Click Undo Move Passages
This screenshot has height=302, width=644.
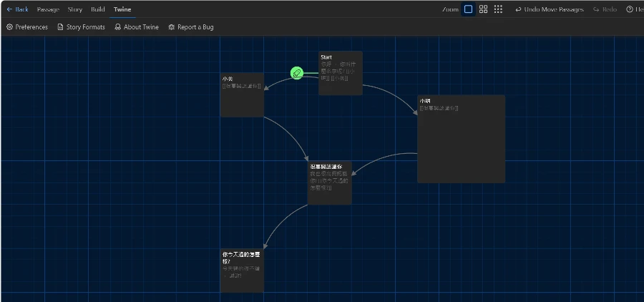550,9
